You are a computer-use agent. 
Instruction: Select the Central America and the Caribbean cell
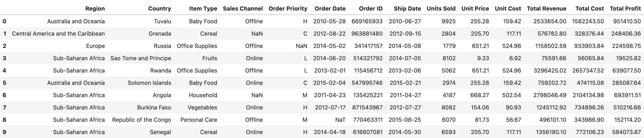[58, 34]
